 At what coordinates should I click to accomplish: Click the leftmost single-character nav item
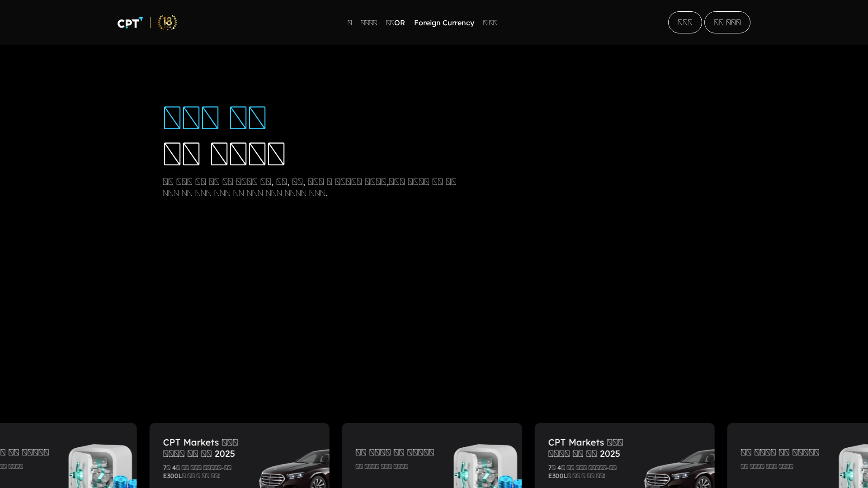tap(349, 23)
